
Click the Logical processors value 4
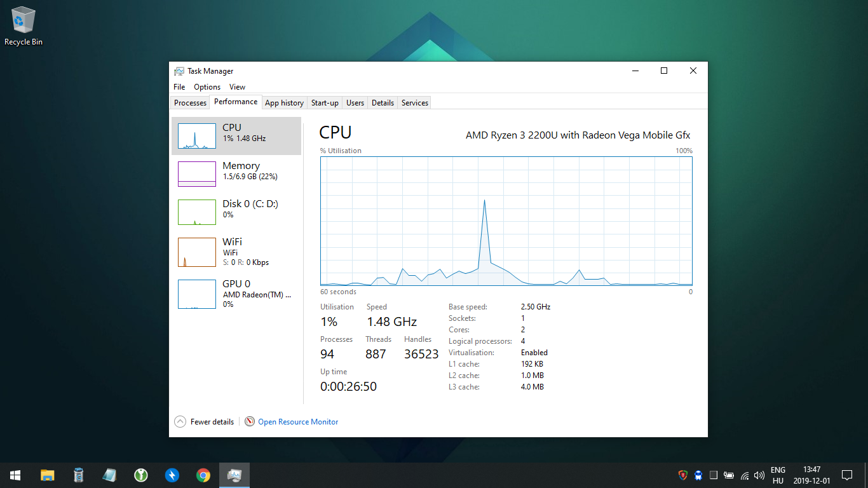click(523, 341)
